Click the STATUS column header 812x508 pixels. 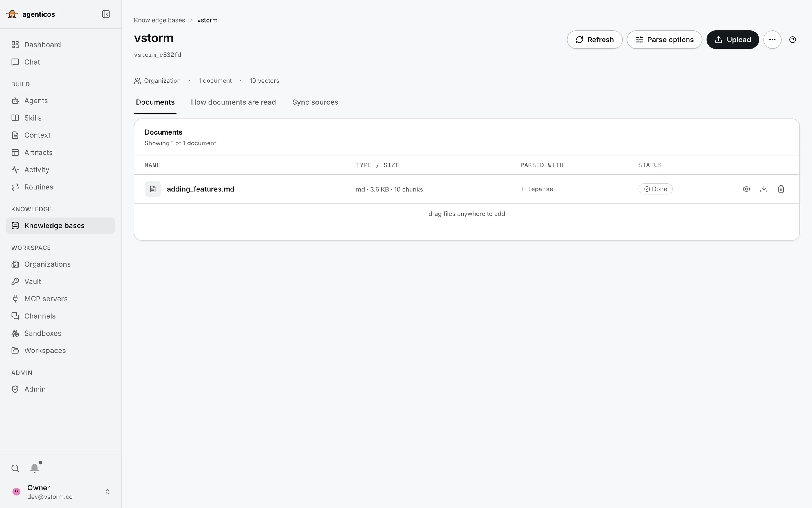650,165
